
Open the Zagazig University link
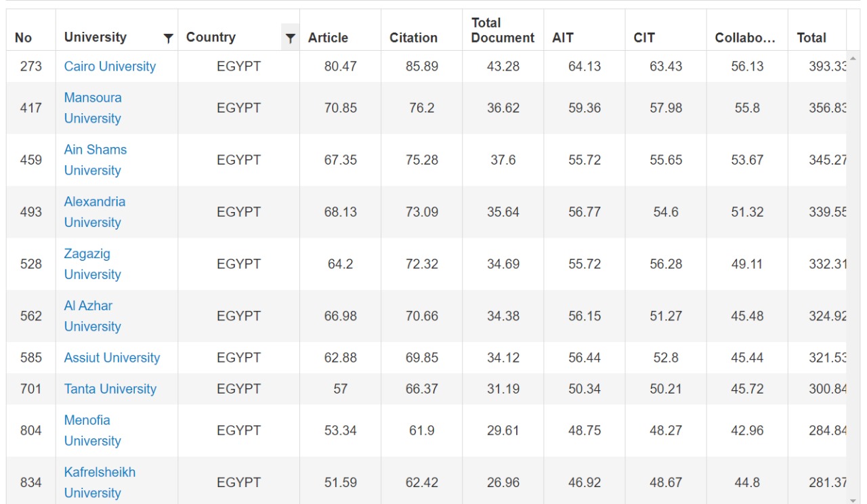(x=92, y=264)
